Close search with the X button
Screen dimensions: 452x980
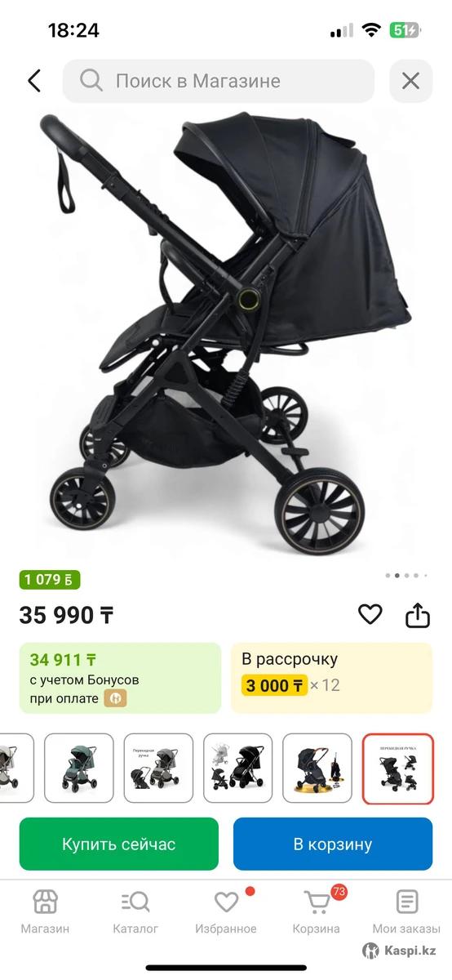pyautogui.click(x=410, y=81)
